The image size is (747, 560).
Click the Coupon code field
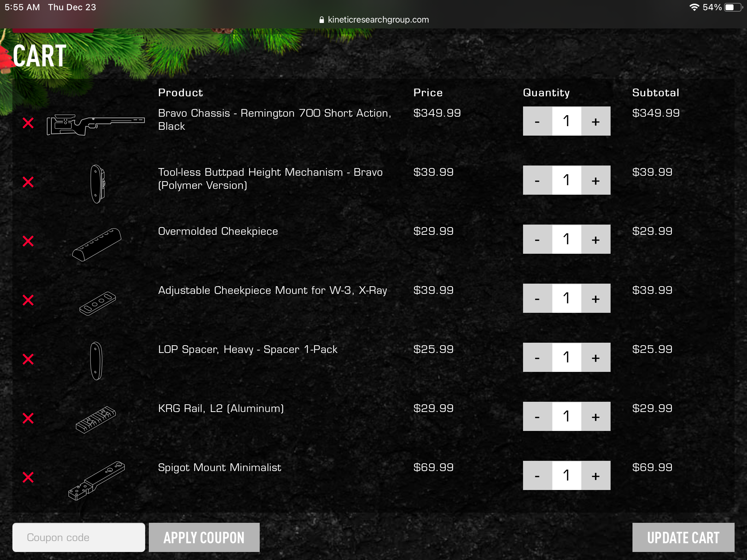coord(79,537)
